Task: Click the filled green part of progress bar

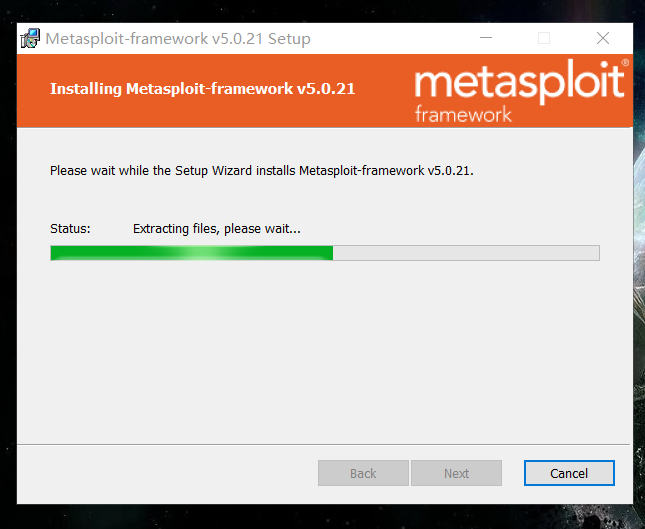Action: pyautogui.click(x=192, y=253)
